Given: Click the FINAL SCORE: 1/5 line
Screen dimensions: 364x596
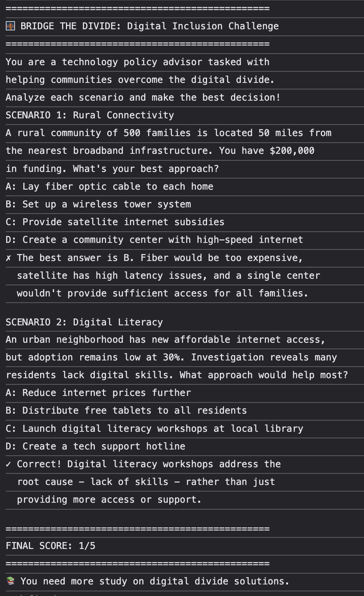Looking at the screenshot, I should coord(51,546).
